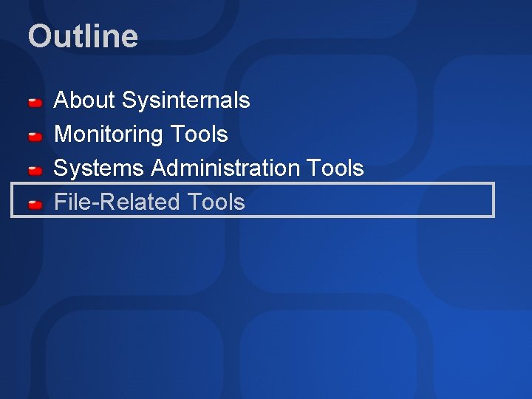The image size is (532, 399).
Task: Click the "Systems Administration Tools" line
Action: tap(208, 168)
